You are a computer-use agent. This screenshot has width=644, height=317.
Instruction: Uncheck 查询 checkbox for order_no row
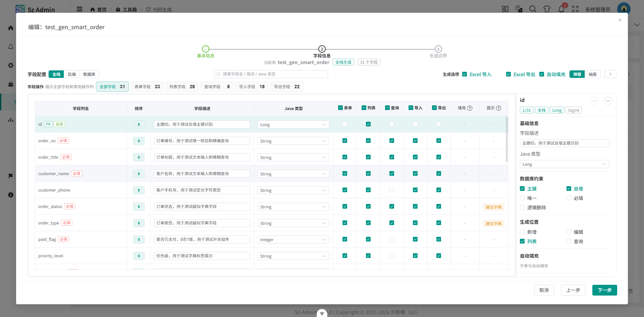(x=392, y=141)
